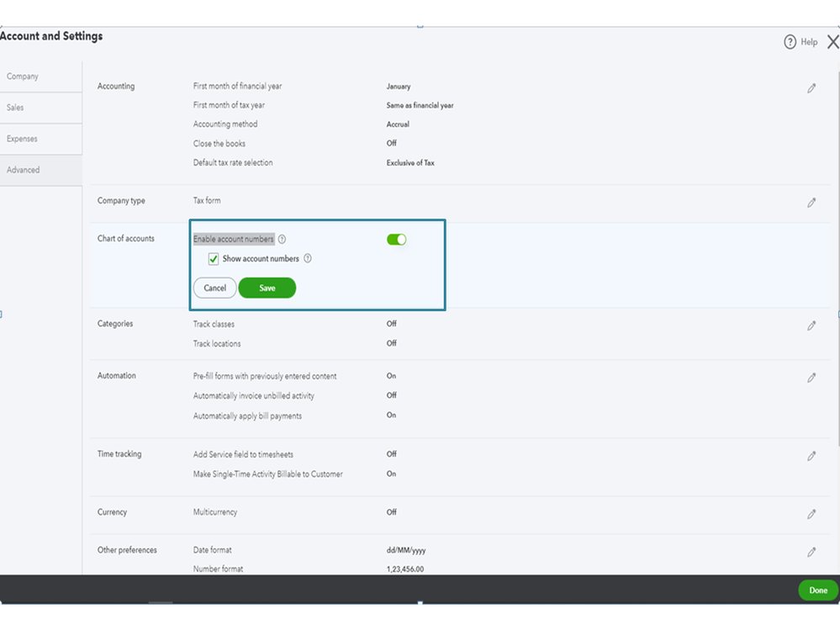The height and width of the screenshot is (630, 840).
Task: Edit the Automation settings section
Action: tap(811, 378)
